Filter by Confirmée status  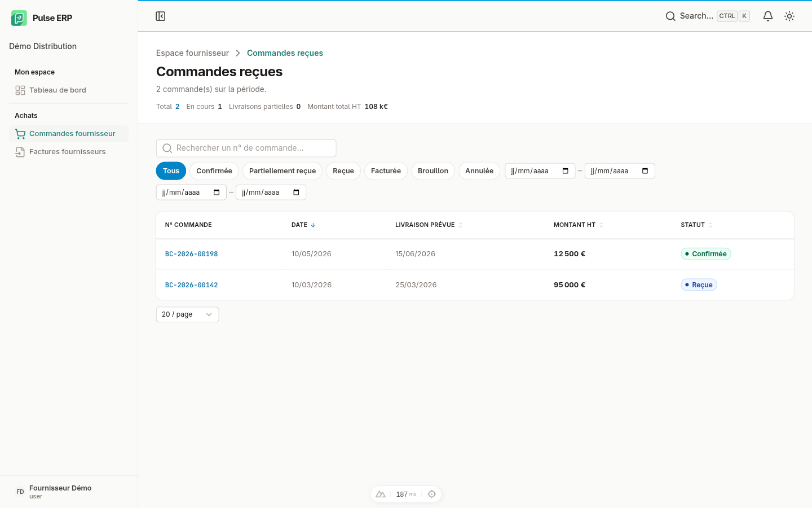(214, 171)
